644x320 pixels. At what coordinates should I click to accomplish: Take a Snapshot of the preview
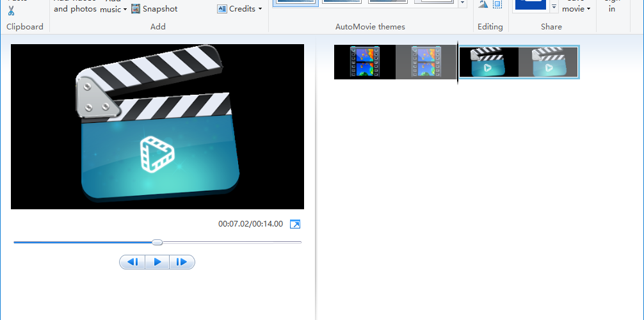[154, 8]
